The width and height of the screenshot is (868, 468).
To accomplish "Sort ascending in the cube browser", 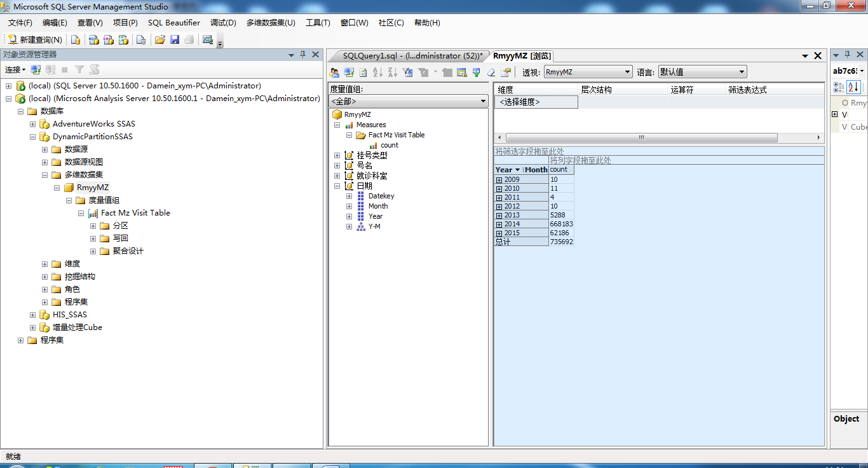I will (378, 72).
